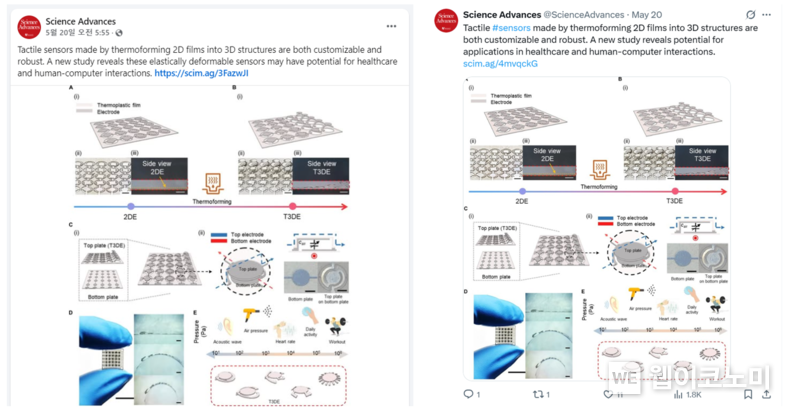Click the retweet icon on the tweet
The image size is (790, 413).
point(539,394)
